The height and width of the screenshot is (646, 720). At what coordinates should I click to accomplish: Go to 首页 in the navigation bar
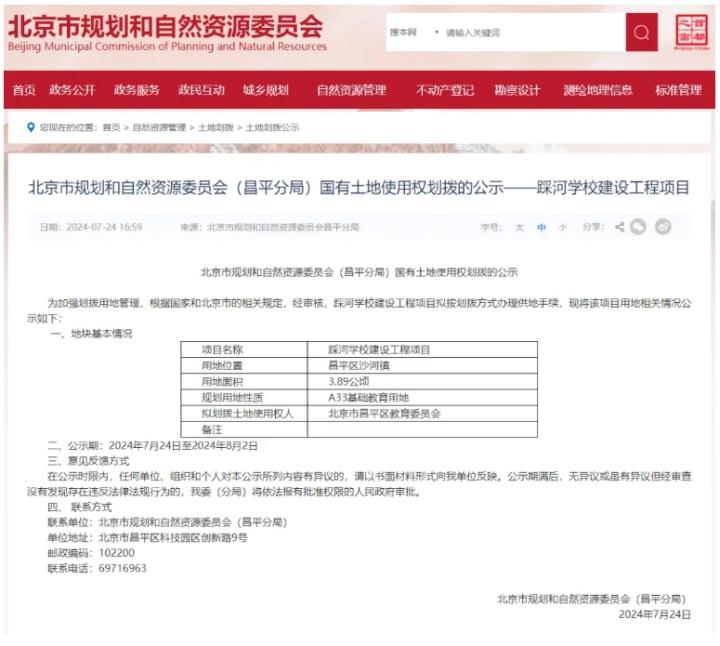[x=24, y=90]
